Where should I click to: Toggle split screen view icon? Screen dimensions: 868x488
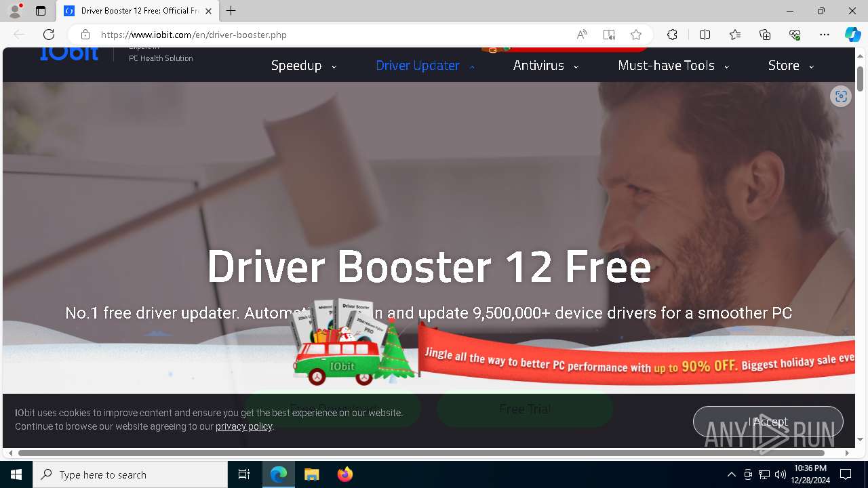(705, 35)
